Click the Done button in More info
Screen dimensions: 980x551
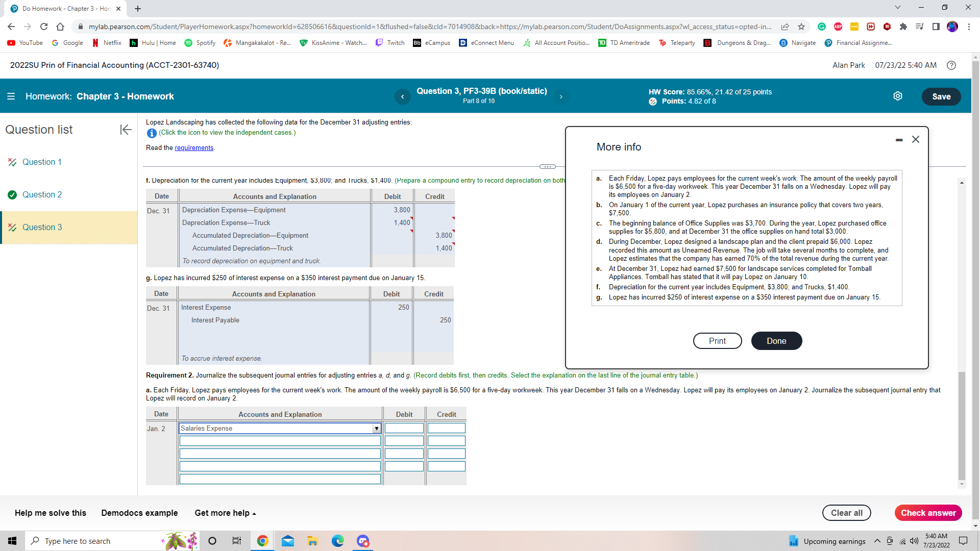(776, 341)
